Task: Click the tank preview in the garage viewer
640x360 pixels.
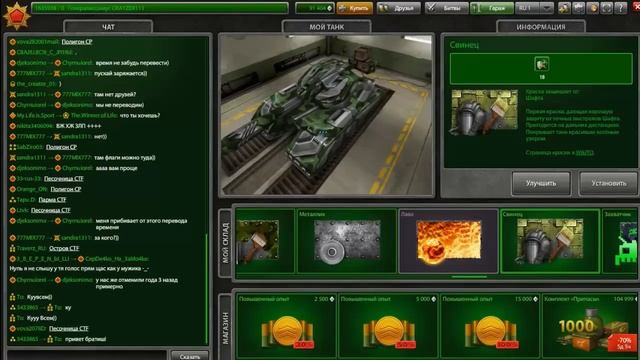Action: click(x=327, y=115)
